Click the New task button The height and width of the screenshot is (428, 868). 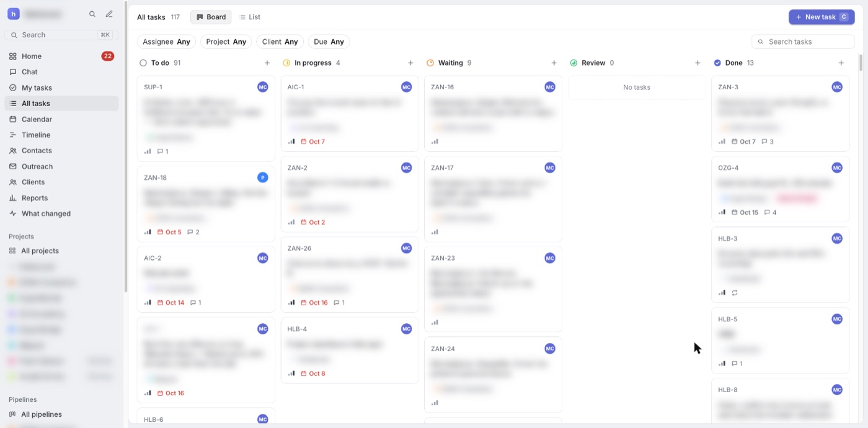pos(821,17)
